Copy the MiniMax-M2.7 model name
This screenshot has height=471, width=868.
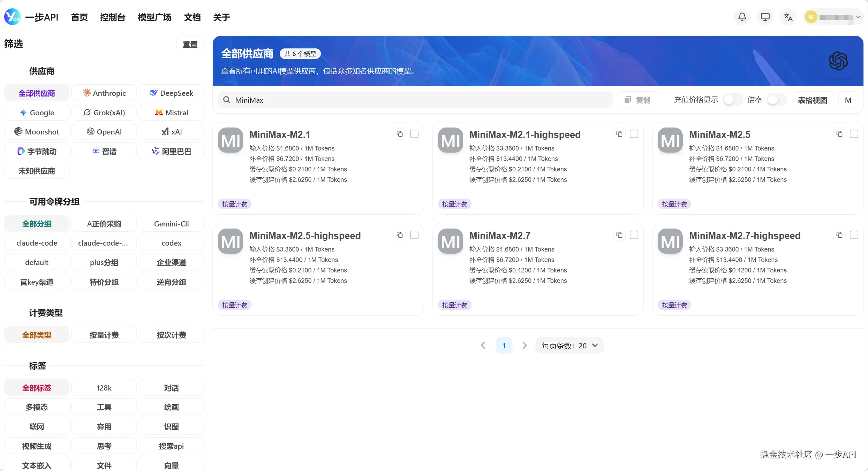(x=619, y=235)
